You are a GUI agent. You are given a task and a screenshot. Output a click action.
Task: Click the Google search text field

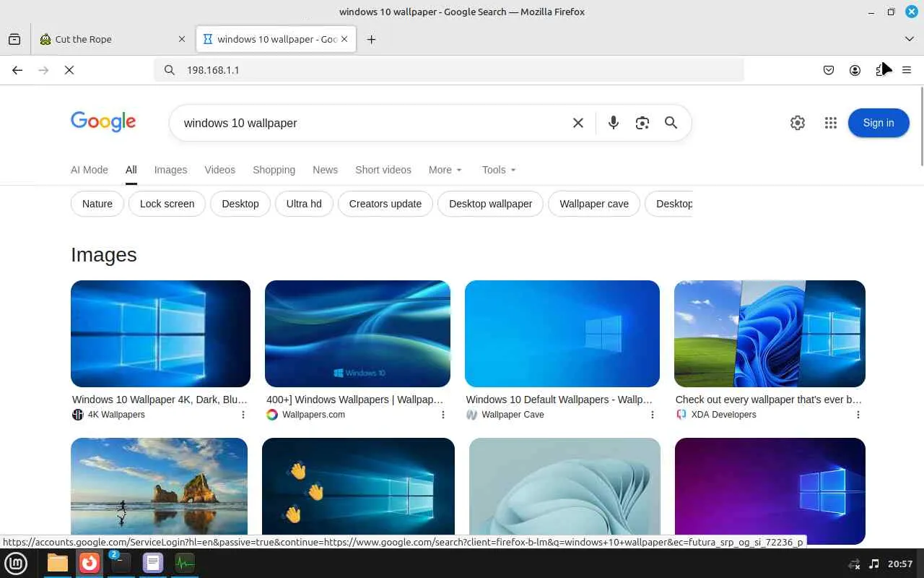coord(372,123)
